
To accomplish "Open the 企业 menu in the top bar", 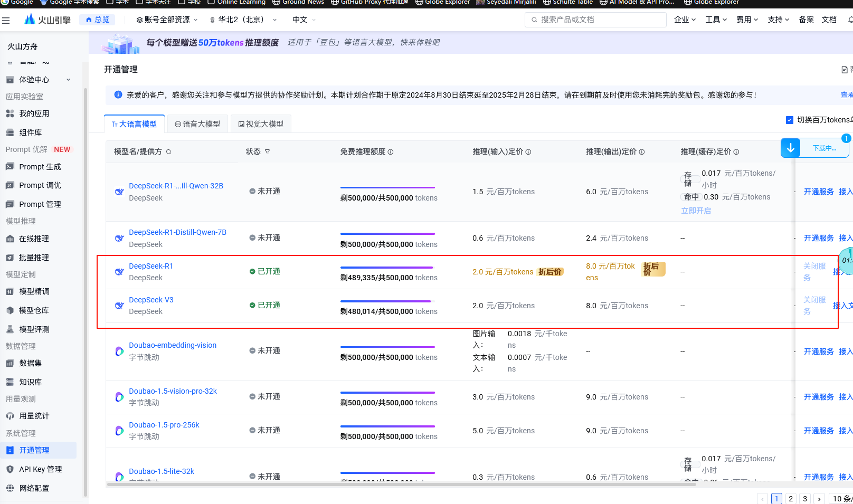I will pyautogui.click(x=685, y=20).
